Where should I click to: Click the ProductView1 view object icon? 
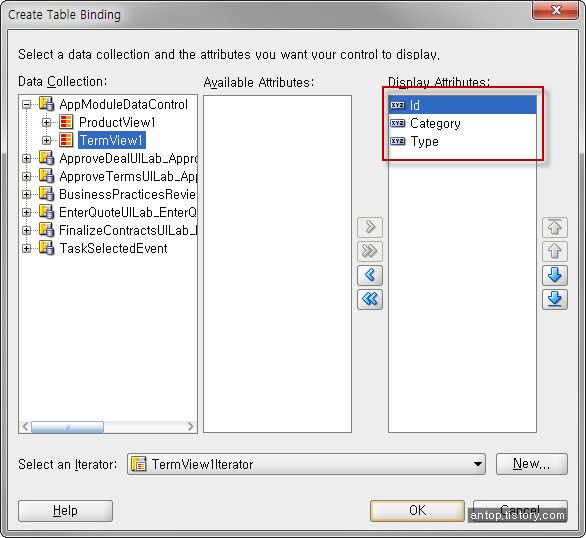click(66, 122)
